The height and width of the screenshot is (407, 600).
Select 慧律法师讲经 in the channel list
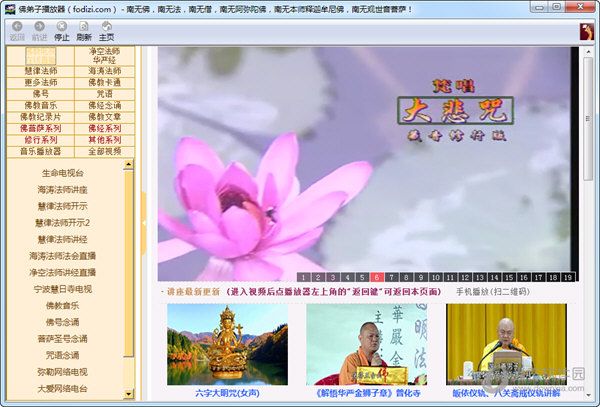[x=63, y=239]
